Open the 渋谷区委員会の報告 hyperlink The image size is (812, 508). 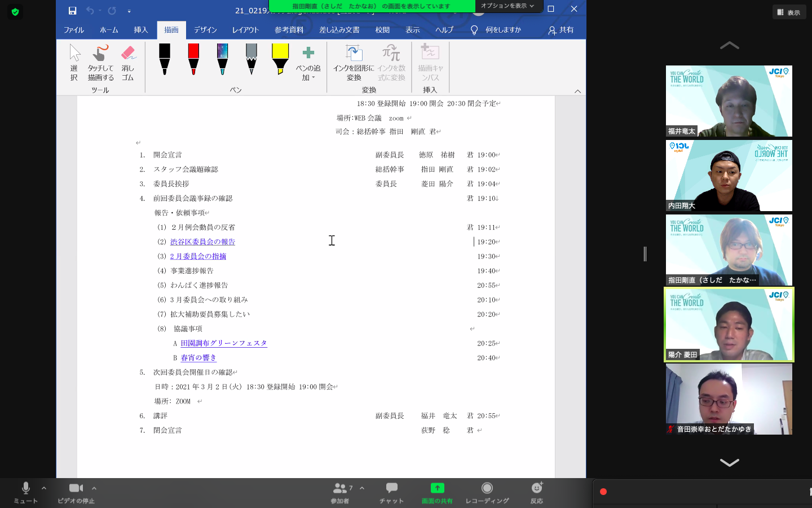pyautogui.click(x=202, y=242)
